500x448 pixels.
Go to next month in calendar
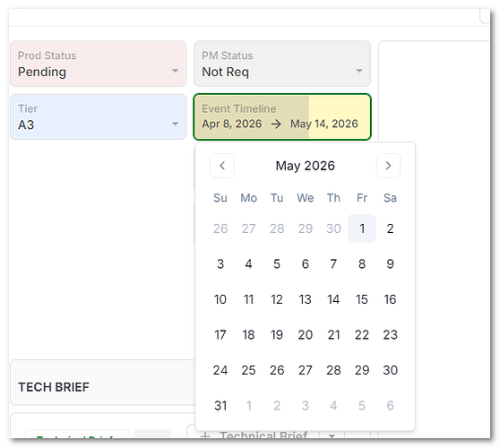coord(388,166)
